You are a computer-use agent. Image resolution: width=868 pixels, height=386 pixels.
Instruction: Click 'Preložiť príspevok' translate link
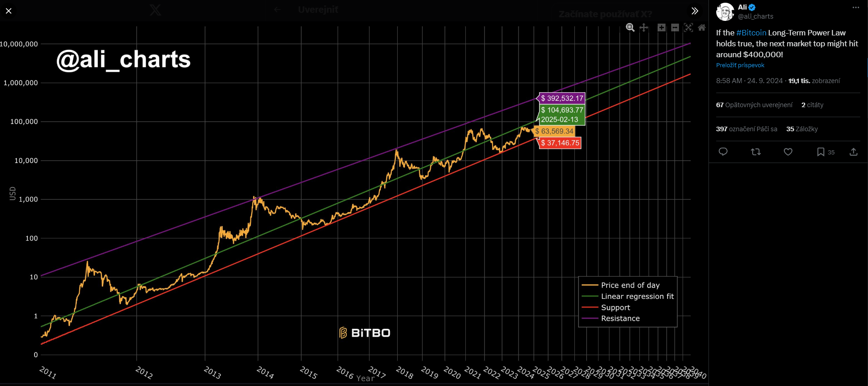coord(740,65)
